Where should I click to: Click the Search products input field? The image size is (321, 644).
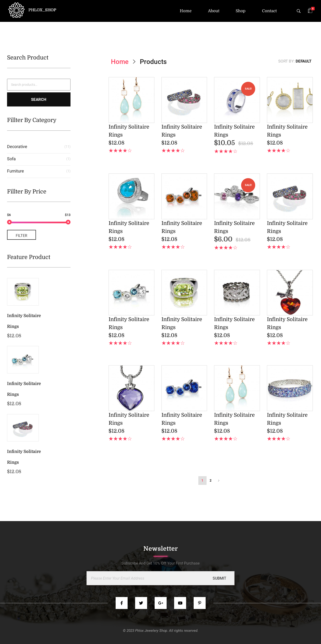pyautogui.click(x=39, y=85)
